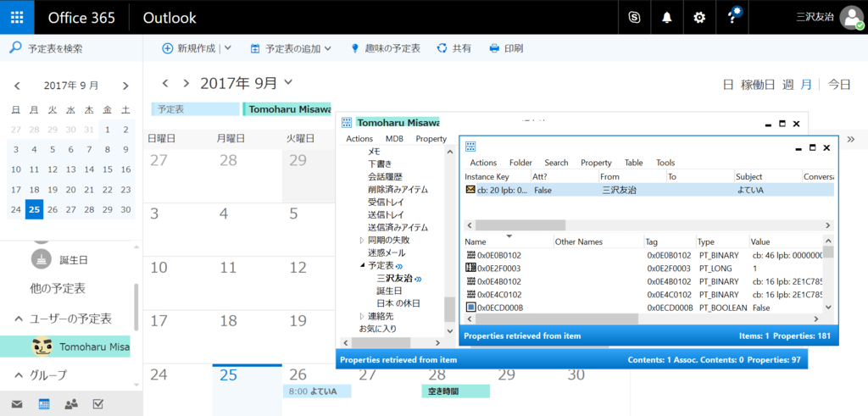The image size is (868, 416).
Task: Switch to 日 day view
Action: pos(728,85)
